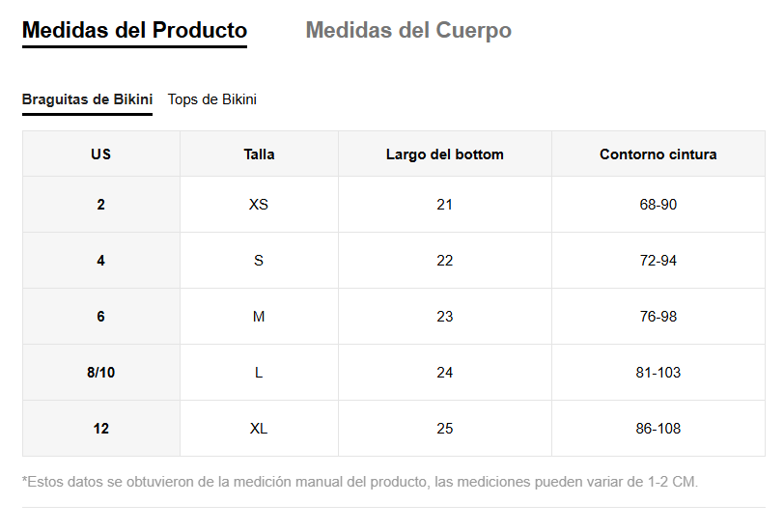Select the Medidas del Producto tab
The height and width of the screenshot is (532, 784).
pos(134,31)
